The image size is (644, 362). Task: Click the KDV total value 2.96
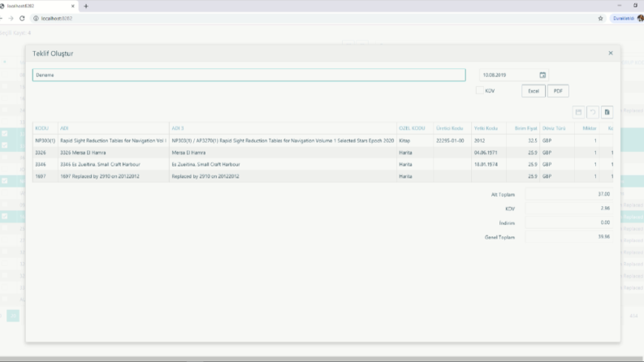[x=568, y=209]
